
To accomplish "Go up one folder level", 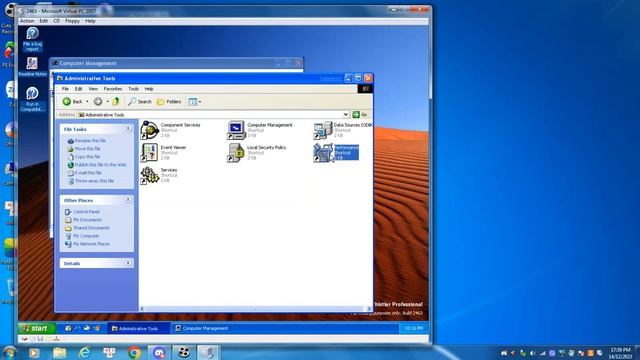I will [116, 101].
